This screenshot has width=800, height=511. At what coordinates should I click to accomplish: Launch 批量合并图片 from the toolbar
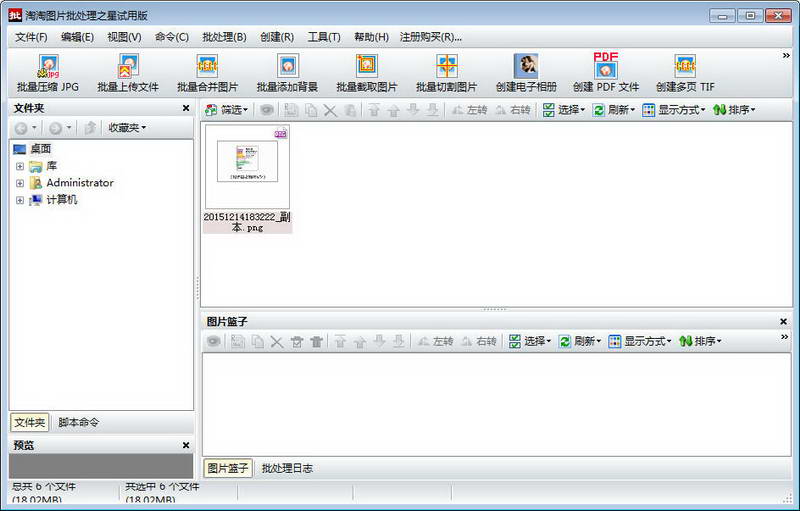click(207, 73)
